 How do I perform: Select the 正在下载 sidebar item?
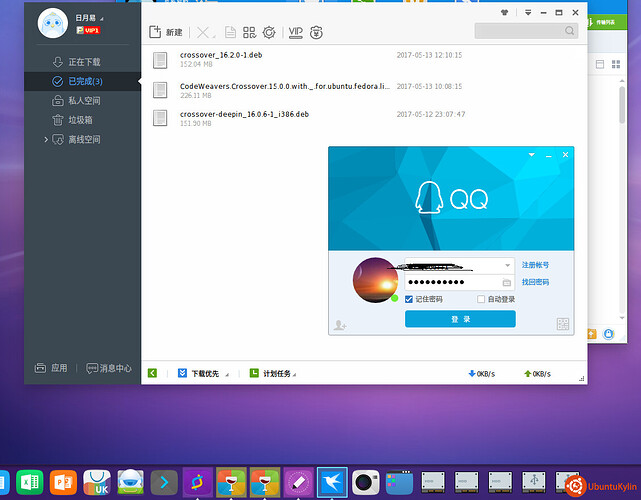[x=82, y=62]
